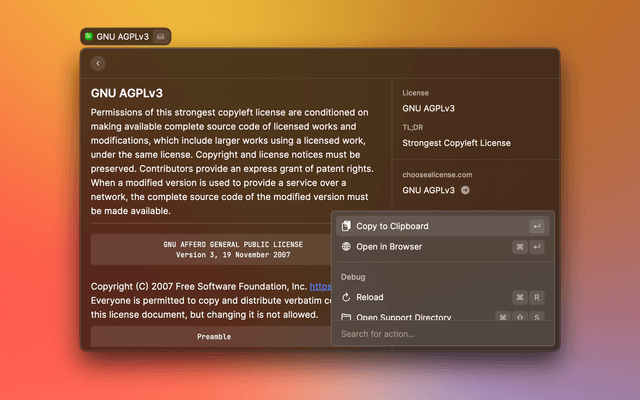Click the Copy to Clipboard document icon
The image size is (640, 400).
pyautogui.click(x=346, y=226)
